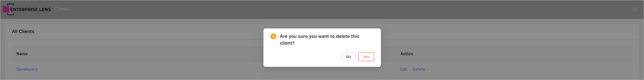Click the All Clients heading

23,31
